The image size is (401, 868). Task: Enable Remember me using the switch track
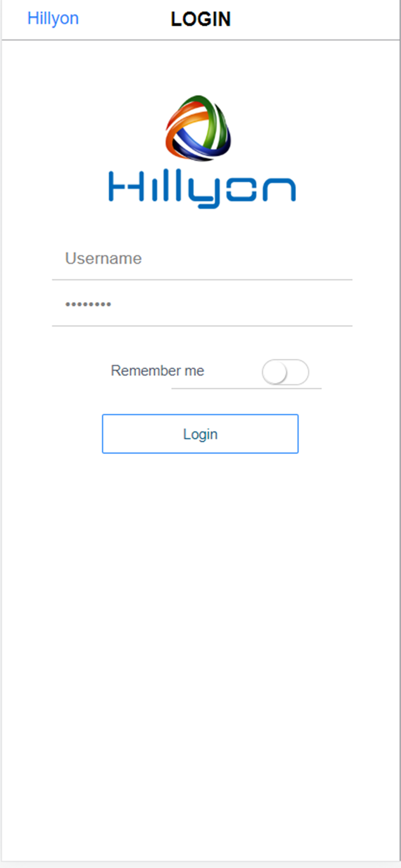(285, 372)
